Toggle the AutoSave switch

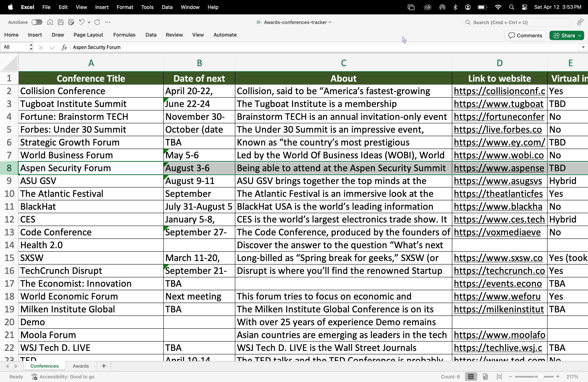click(x=37, y=22)
